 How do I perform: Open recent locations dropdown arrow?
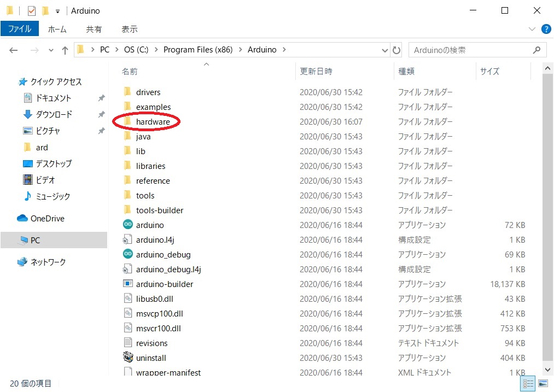click(x=51, y=50)
